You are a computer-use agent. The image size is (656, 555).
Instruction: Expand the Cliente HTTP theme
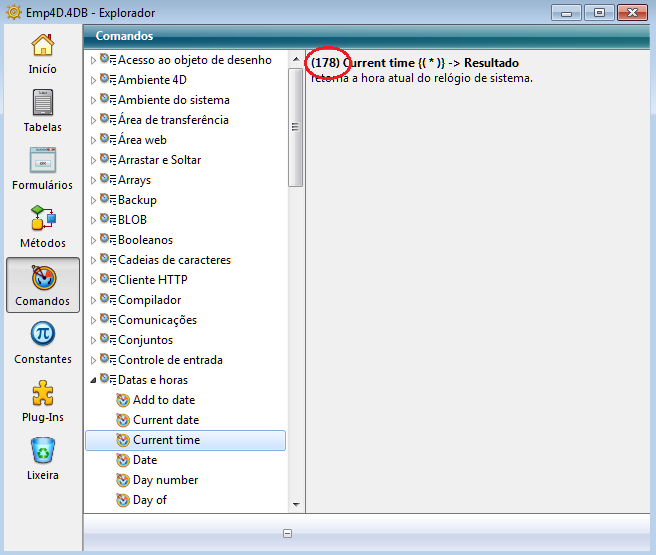[x=93, y=280]
